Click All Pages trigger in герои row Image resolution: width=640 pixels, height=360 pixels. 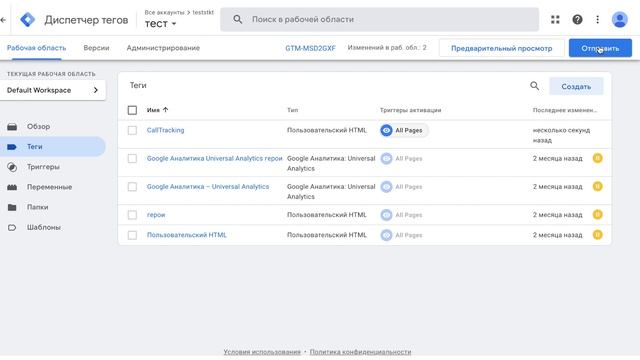[x=402, y=215]
